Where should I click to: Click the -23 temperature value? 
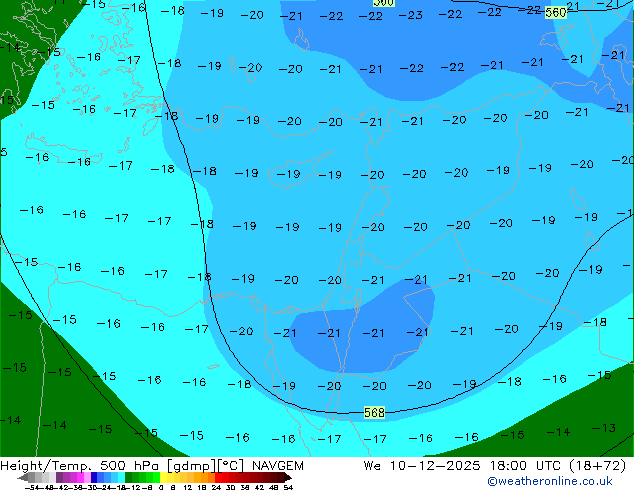coord(410,15)
